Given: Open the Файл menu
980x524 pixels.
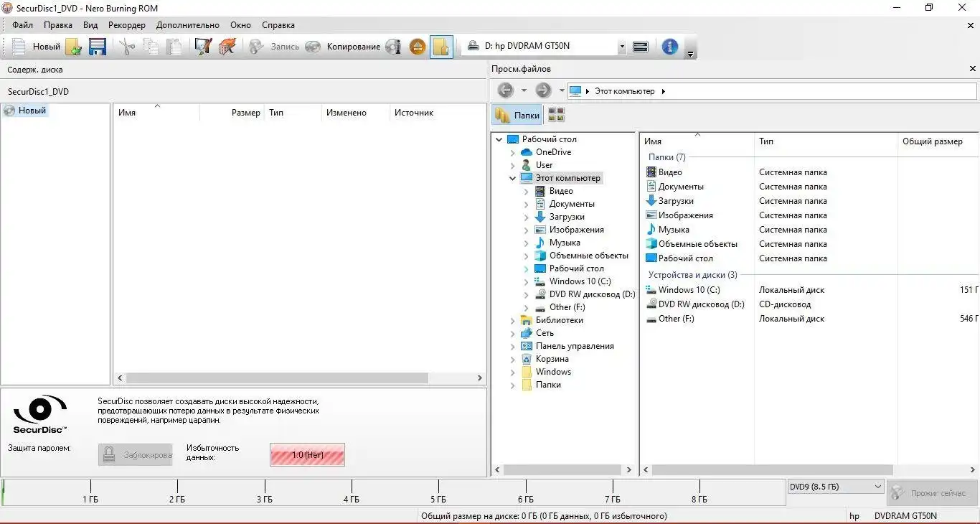Looking at the screenshot, I should click(x=22, y=25).
